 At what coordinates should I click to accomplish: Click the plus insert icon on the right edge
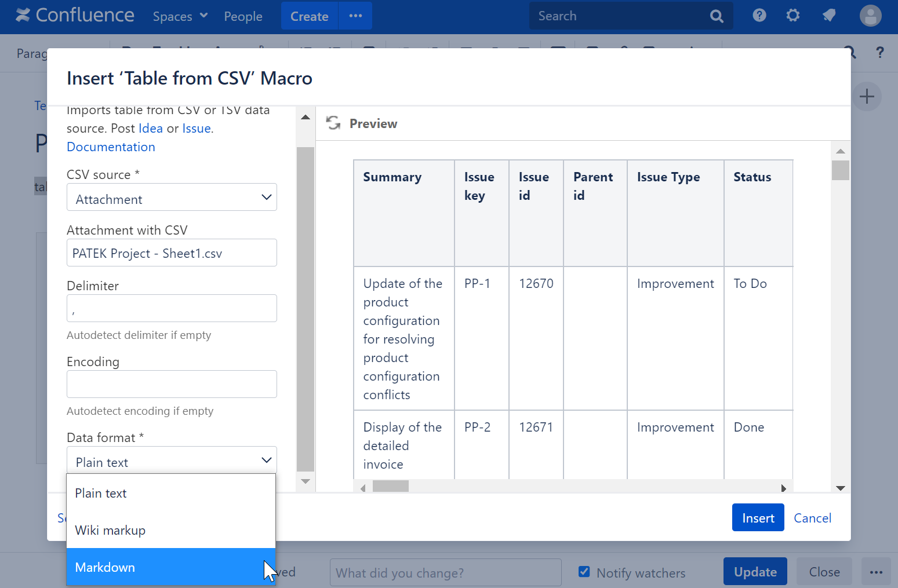867,96
